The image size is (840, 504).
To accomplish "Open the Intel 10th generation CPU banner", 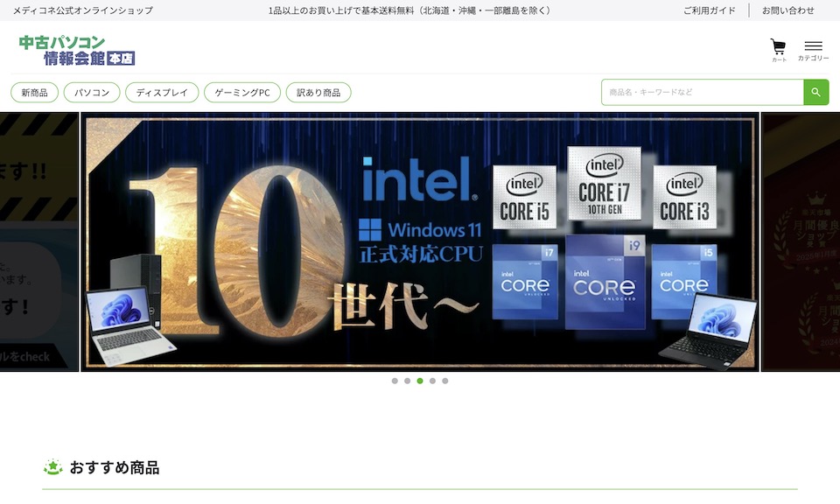I will click(420, 241).
